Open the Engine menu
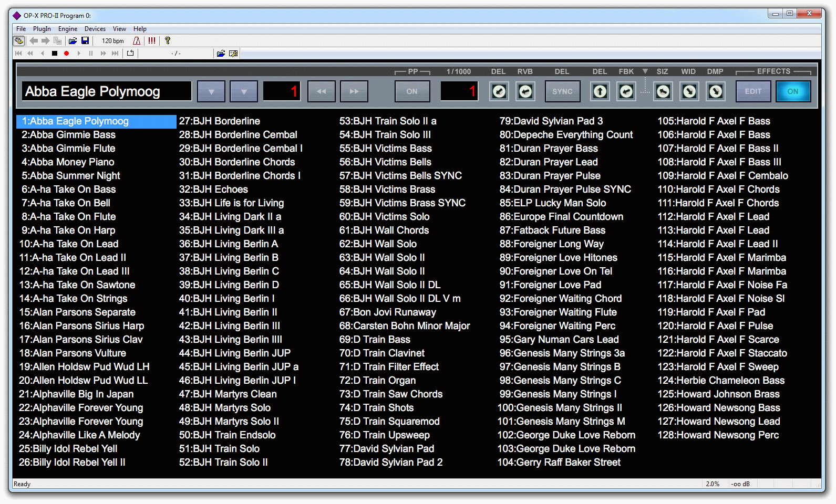836x504 pixels. [68, 29]
